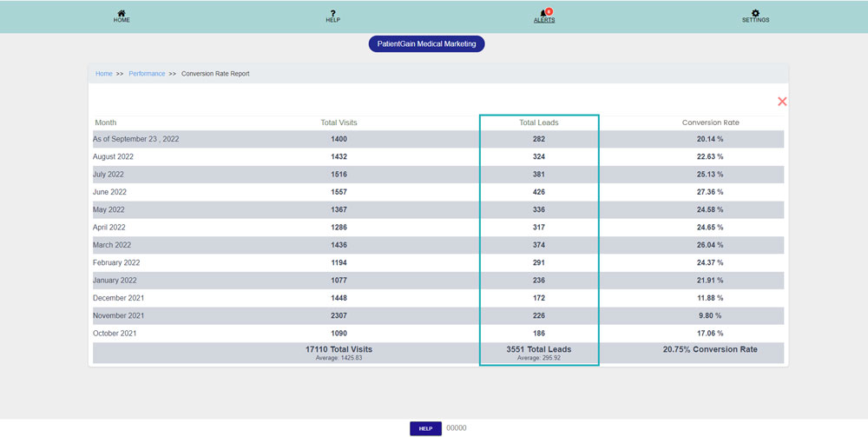Click the Conversion Rate Report breadcrumb text

tap(215, 74)
